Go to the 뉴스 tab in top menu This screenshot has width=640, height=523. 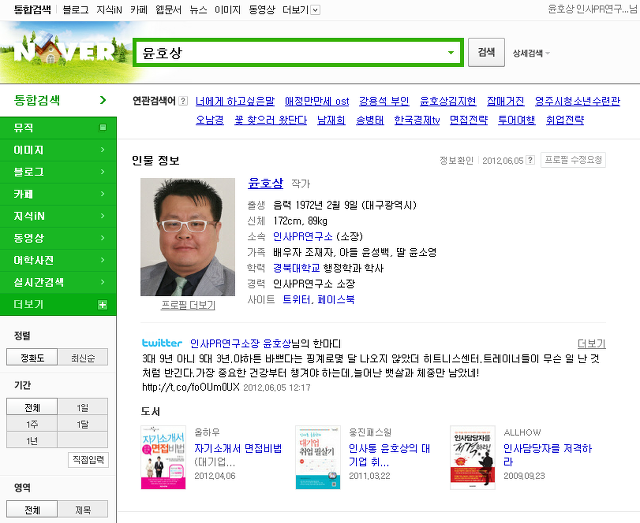(198, 10)
